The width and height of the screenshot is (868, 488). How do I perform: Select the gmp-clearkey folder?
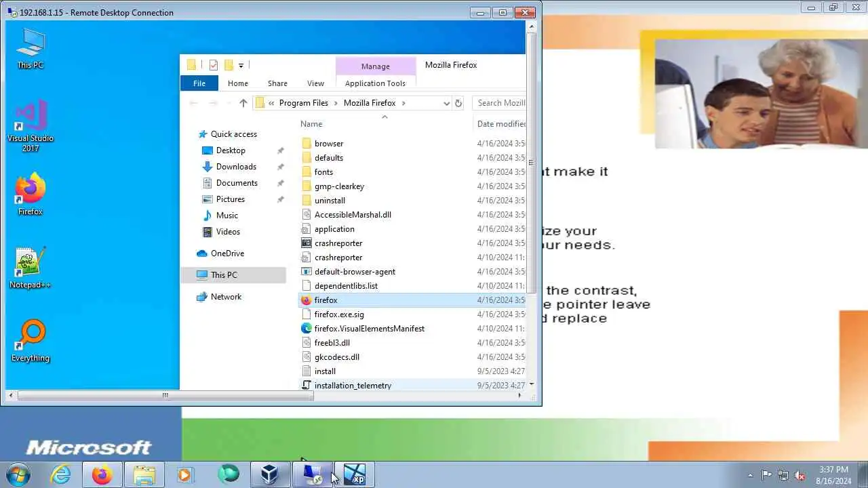(412, 186)
